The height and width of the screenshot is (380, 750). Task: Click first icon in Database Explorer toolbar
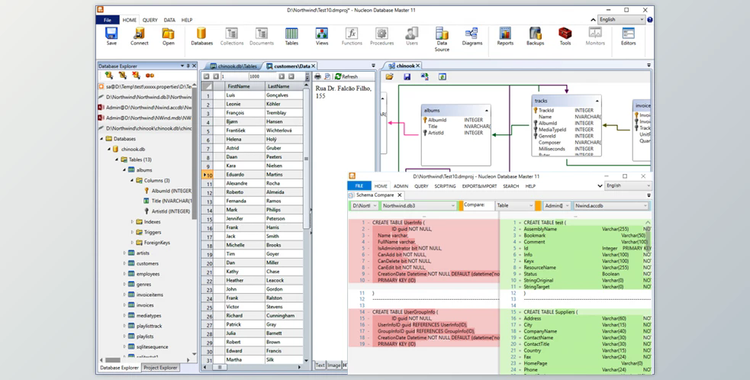pos(109,75)
